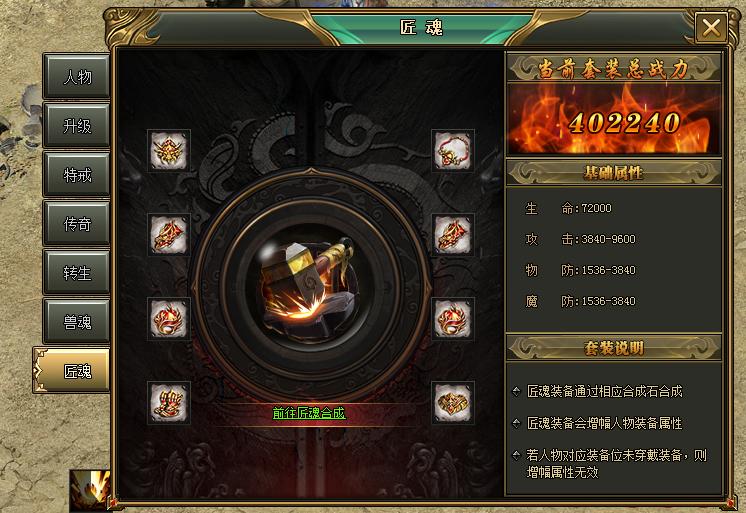Open the 升级 tab
The width and height of the screenshot is (746, 513).
(x=77, y=126)
